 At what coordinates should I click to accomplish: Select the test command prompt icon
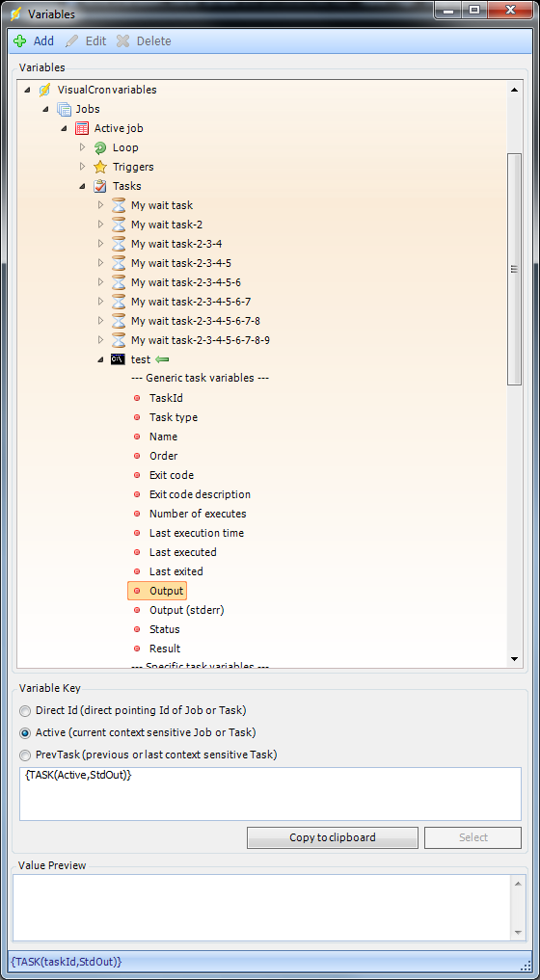click(x=119, y=359)
